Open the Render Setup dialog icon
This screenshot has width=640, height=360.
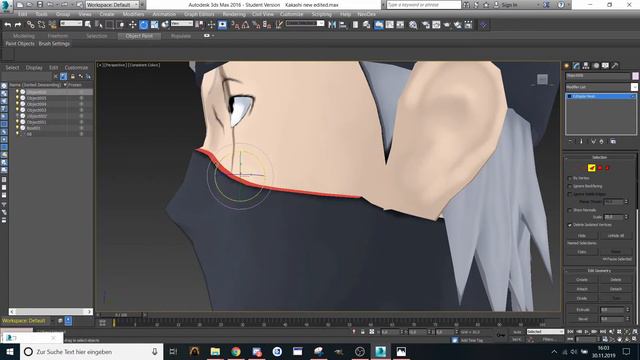(426, 25)
